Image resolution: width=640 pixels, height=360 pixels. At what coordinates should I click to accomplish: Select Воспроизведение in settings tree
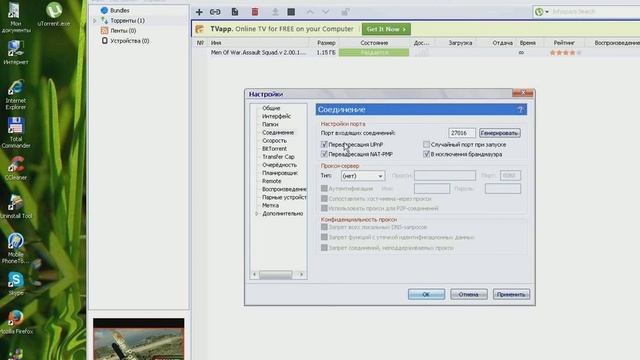(284, 189)
